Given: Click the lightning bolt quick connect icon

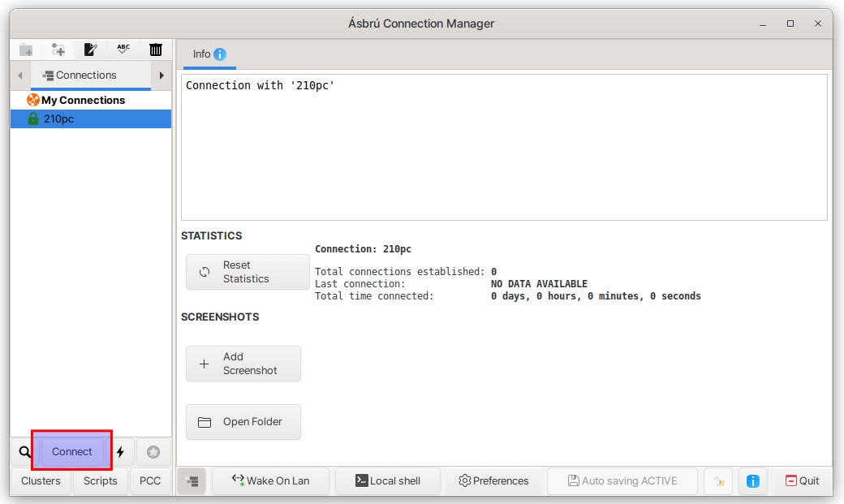Looking at the screenshot, I should (120, 452).
